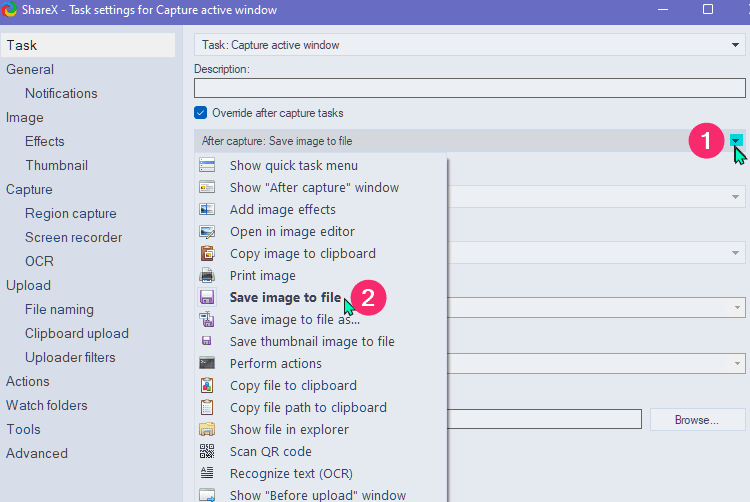Choose Copy file path to clipboard entry

coord(321,407)
